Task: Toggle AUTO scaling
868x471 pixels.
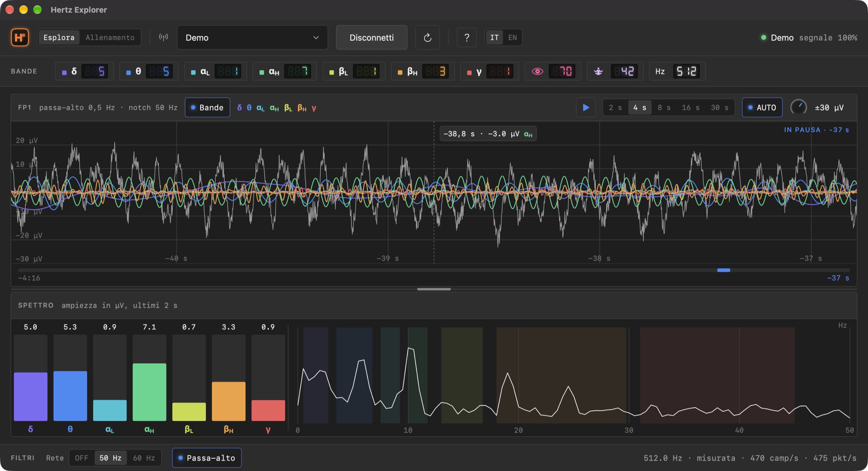Action: point(762,108)
